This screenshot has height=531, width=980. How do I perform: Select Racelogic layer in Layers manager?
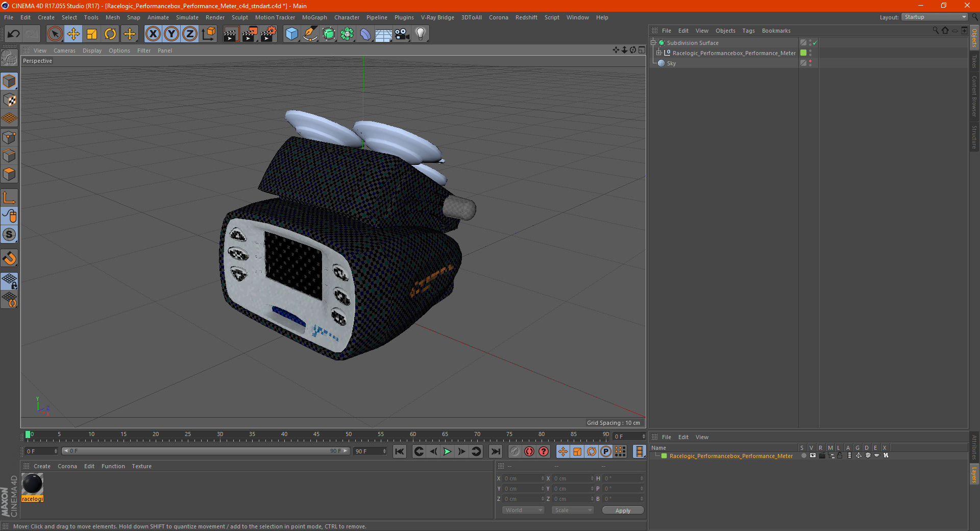click(x=731, y=456)
